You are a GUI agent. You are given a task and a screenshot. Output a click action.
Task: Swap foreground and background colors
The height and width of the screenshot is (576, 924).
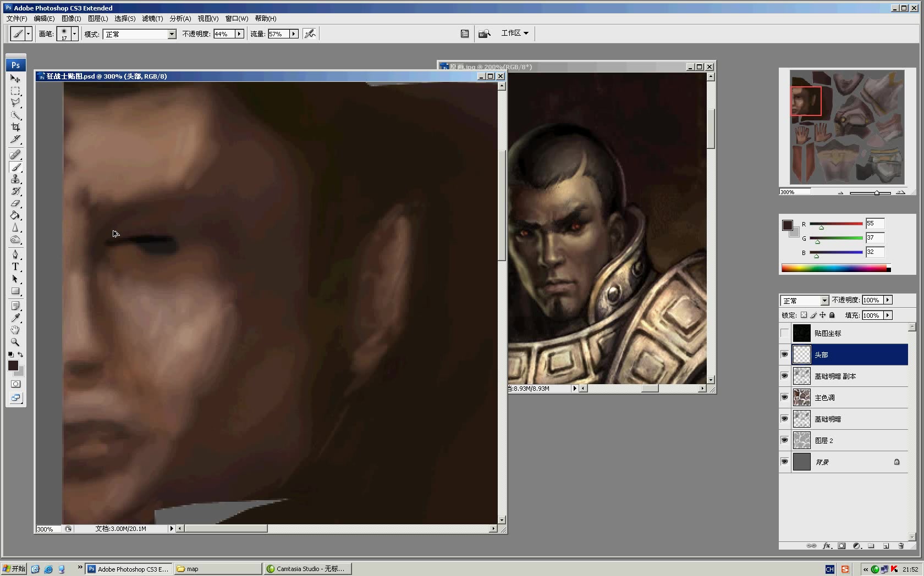click(20, 355)
